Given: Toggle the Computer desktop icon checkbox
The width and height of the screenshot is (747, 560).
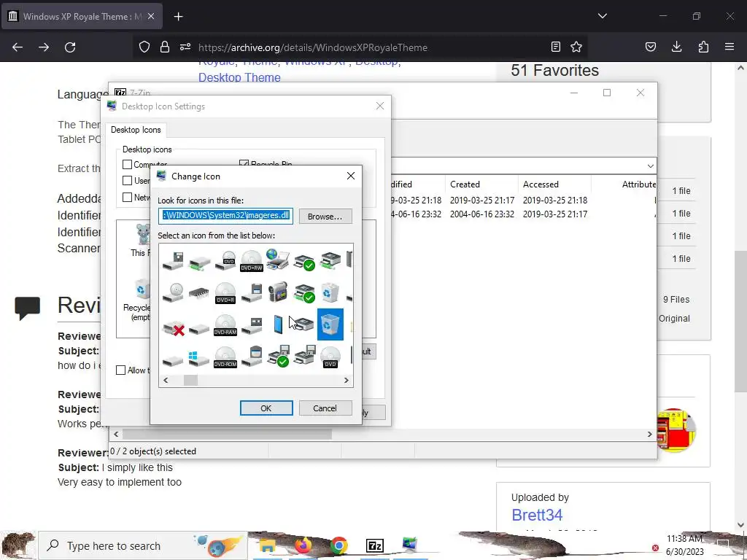Looking at the screenshot, I should 127,165.
